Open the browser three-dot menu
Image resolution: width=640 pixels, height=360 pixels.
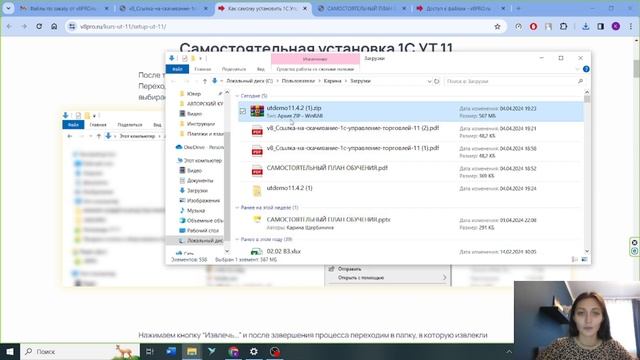[x=631, y=27]
